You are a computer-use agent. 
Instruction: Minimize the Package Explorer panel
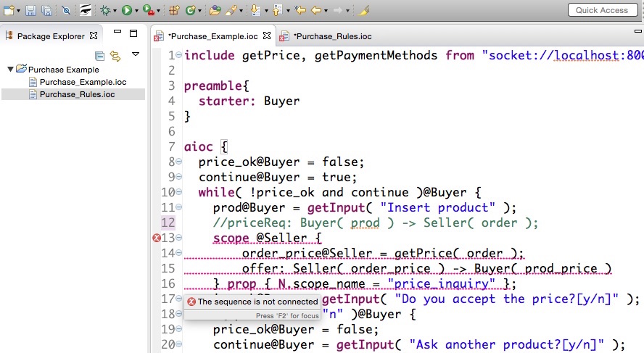click(x=117, y=32)
